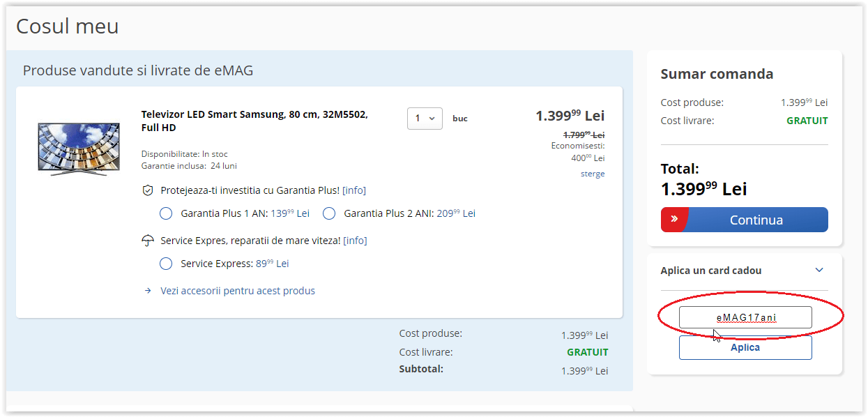This screenshot has height=417, width=868.
Task: Click the Total label in the order summary
Action: [680, 169]
